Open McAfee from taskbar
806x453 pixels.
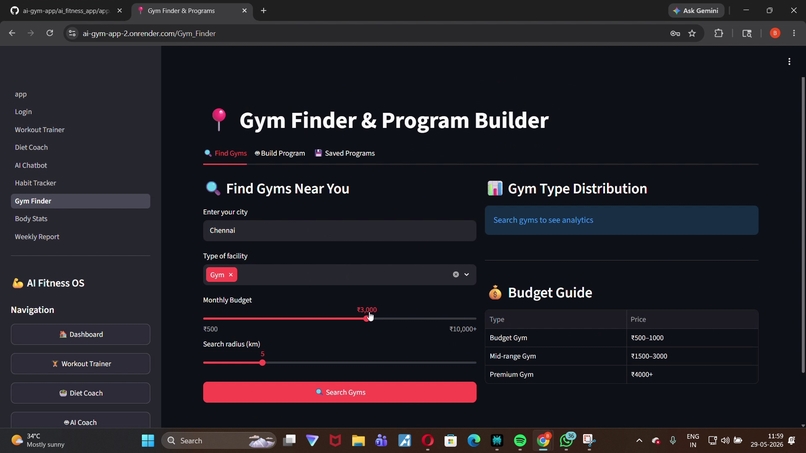[335, 441]
